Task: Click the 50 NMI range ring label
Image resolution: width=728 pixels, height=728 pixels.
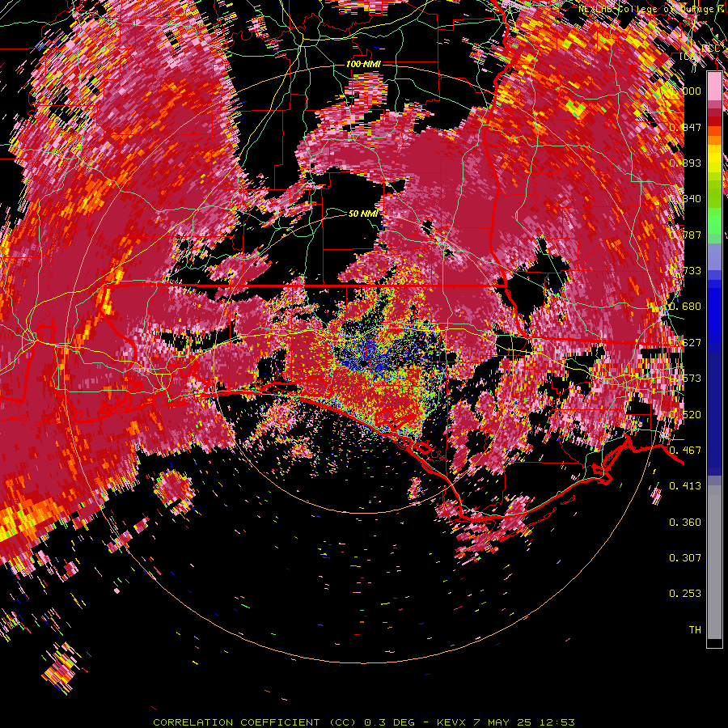Action: coord(363,214)
